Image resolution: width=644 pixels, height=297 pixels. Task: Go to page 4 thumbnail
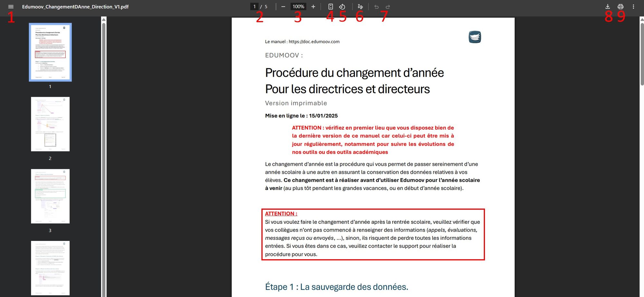point(50,268)
